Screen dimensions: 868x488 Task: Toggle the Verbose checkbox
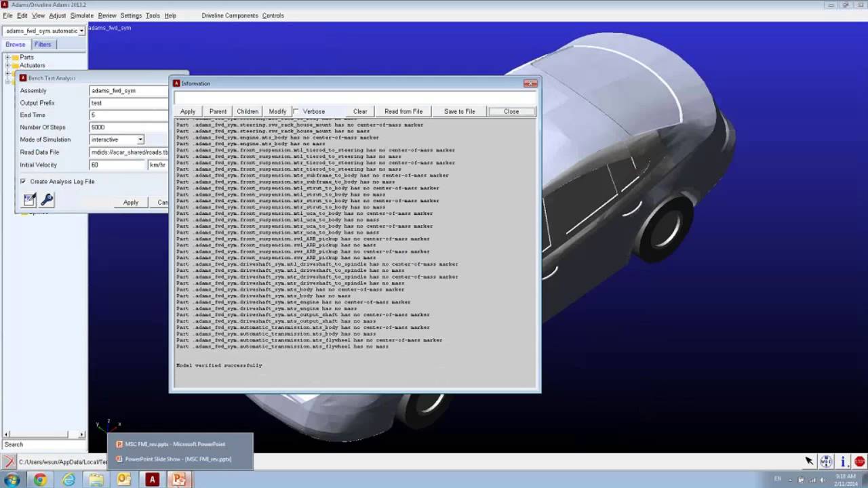pos(296,111)
